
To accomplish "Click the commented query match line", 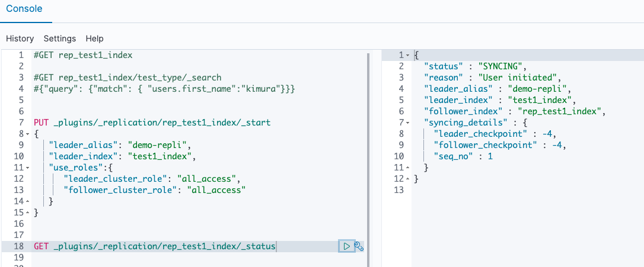I will pyautogui.click(x=164, y=89).
